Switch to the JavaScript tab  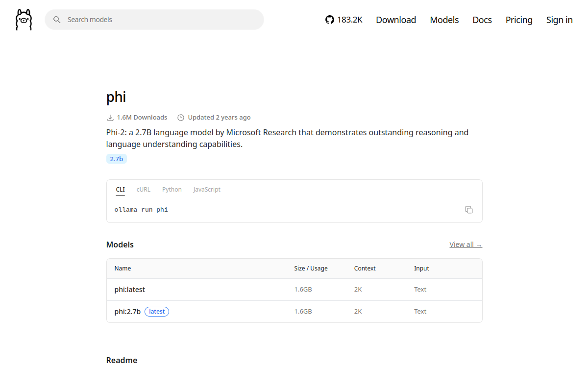pyautogui.click(x=207, y=190)
